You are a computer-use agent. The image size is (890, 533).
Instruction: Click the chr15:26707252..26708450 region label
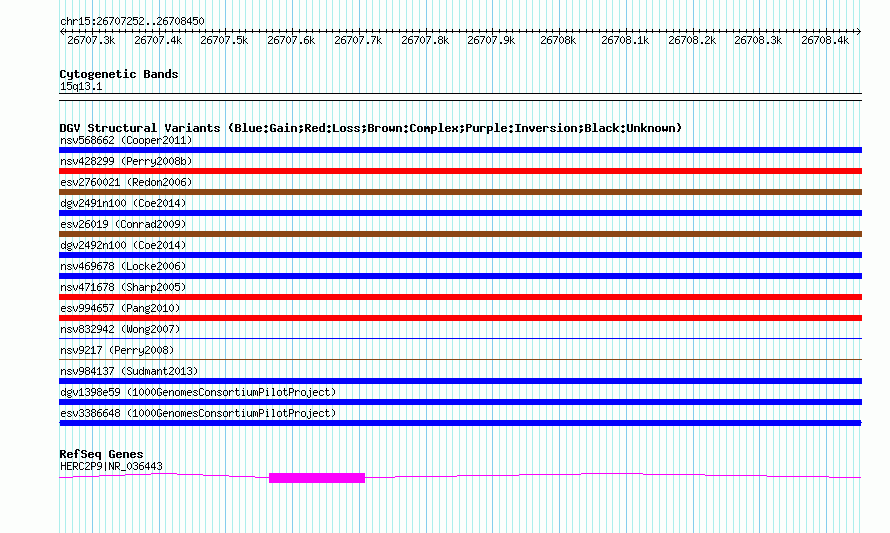coord(132,21)
